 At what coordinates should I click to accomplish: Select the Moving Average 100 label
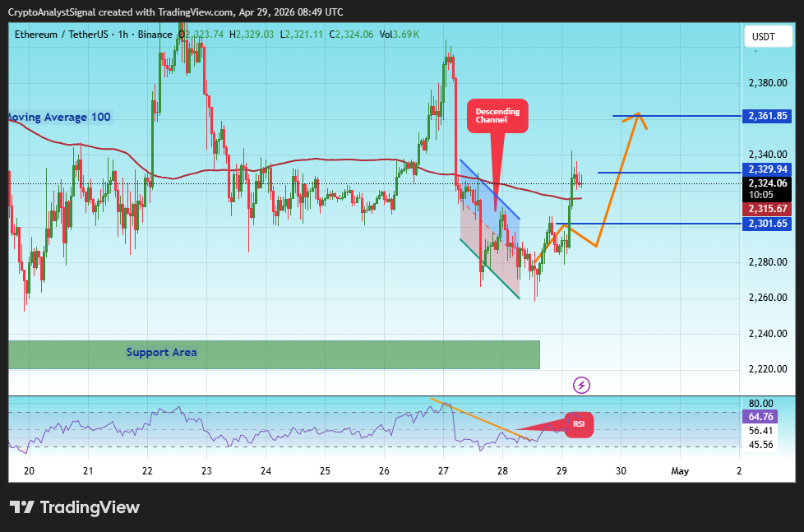[59, 117]
